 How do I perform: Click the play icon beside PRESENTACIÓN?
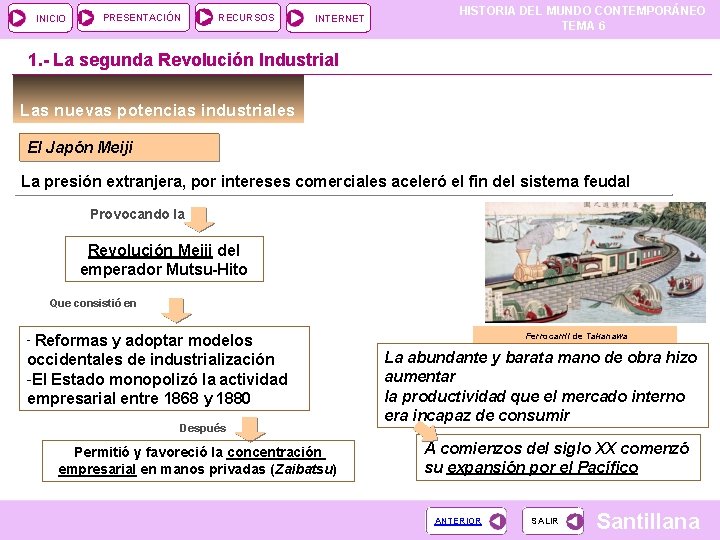pyautogui.click(x=86, y=18)
